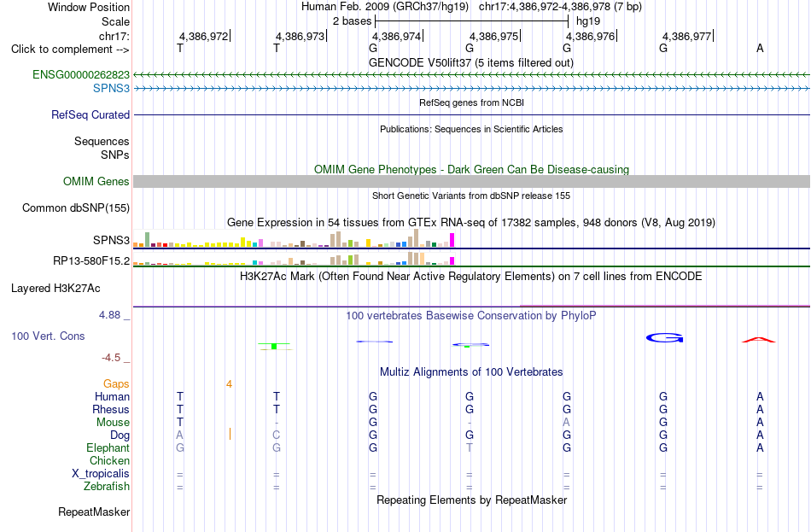Image resolution: width=811 pixels, height=532 pixels.
Task: Click the chr17:4,386,972-4,386,978 (7 bp) heading
Action: (560, 7)
